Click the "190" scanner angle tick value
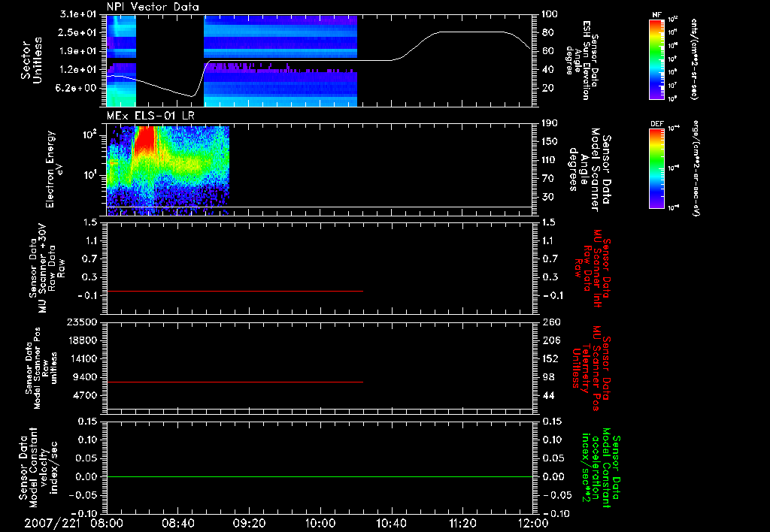The image size is (770, 532). click(x=550, y=123)
